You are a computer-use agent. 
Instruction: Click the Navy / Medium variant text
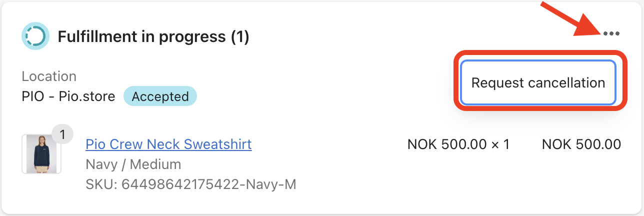tap(133, 164)
